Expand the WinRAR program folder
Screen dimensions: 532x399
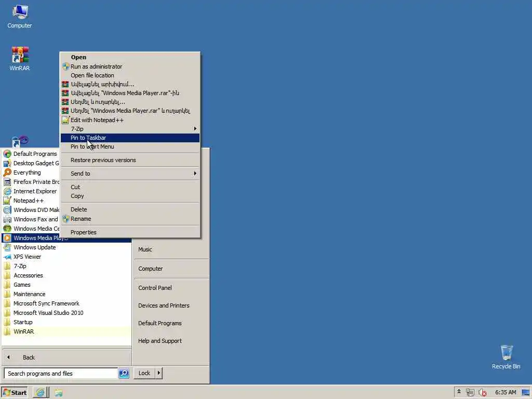[66, 331]
